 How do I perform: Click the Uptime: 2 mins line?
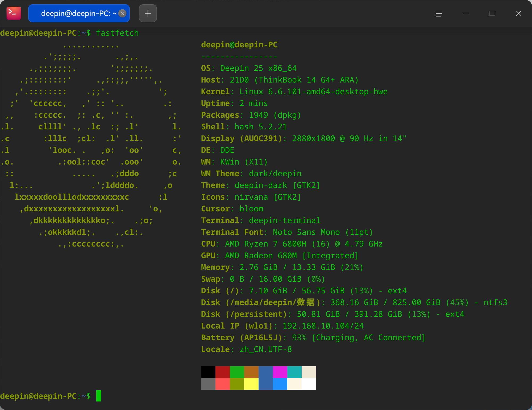[234, 103]
